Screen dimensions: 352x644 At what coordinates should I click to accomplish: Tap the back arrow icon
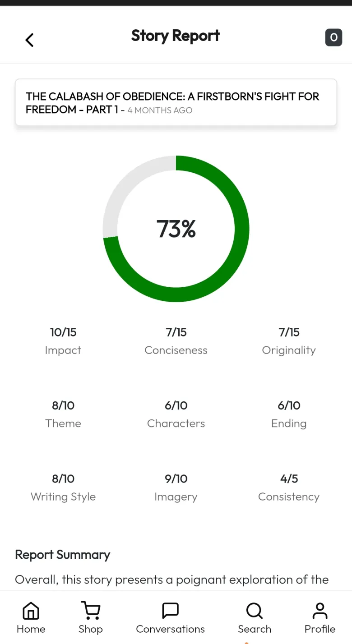click(x=29, y=40)
